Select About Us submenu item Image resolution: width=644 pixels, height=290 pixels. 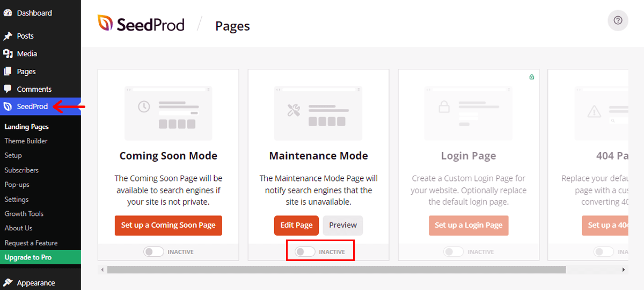(x=18, y=228)
